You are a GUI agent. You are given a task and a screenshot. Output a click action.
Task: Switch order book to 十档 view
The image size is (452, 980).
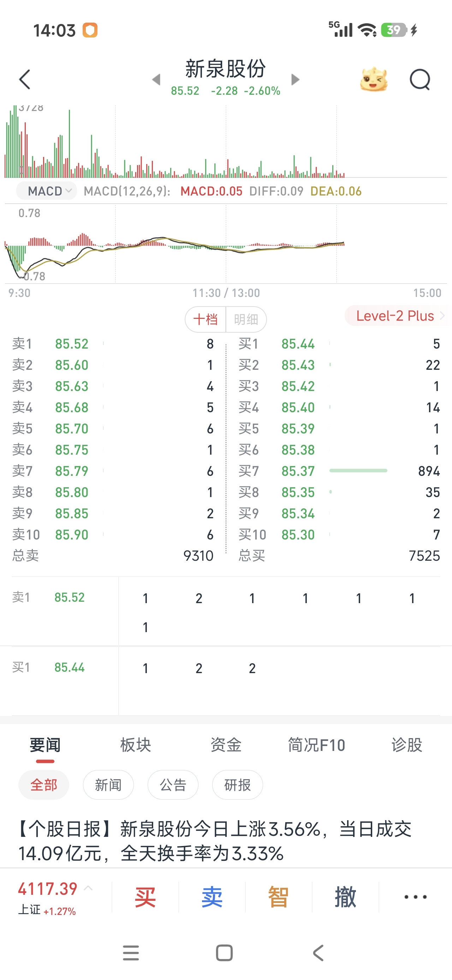[x=206, y=319]
